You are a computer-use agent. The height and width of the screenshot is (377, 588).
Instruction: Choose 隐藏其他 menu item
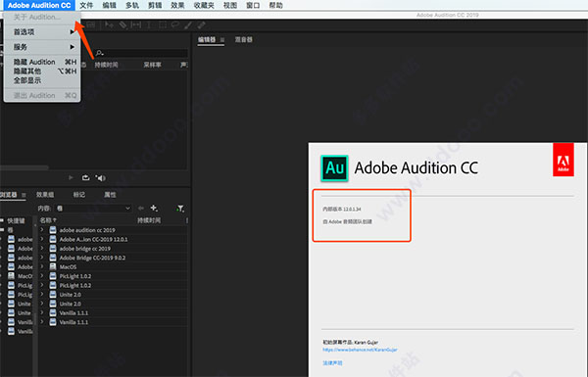(42, 71)
